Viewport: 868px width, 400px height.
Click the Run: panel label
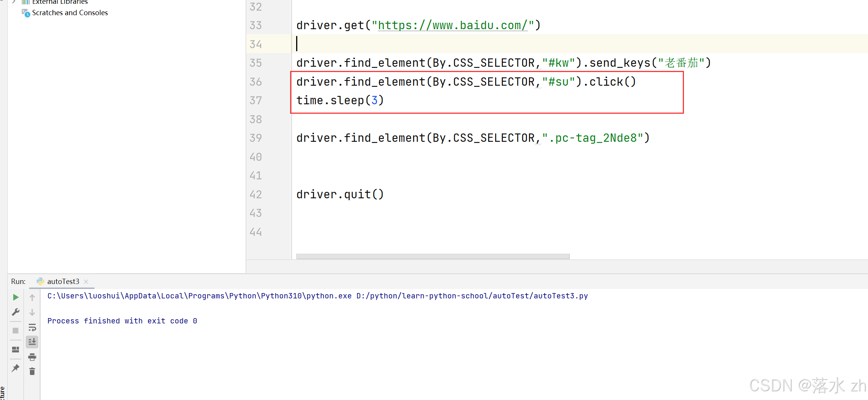(18, 281)
